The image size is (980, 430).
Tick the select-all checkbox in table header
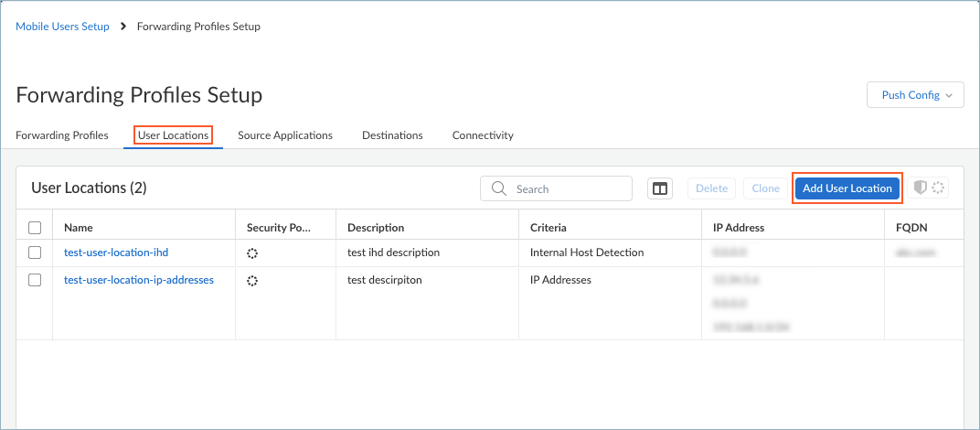pos(35,228)
